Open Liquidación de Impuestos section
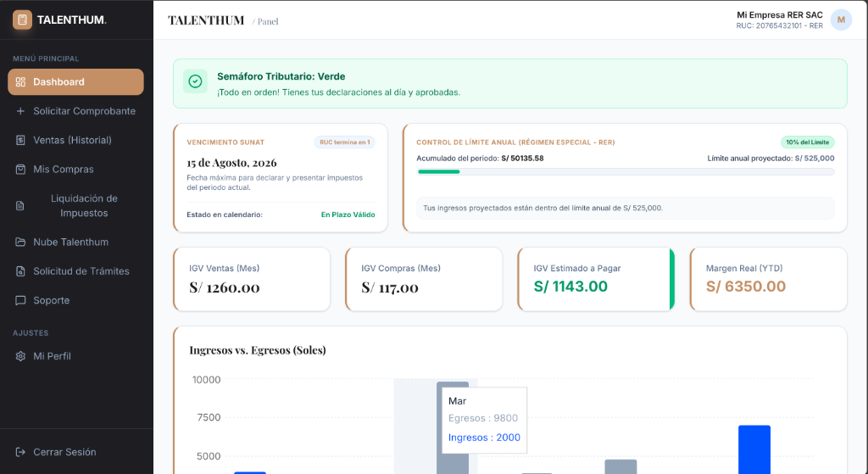868x474 pixels. coord(75,206)
